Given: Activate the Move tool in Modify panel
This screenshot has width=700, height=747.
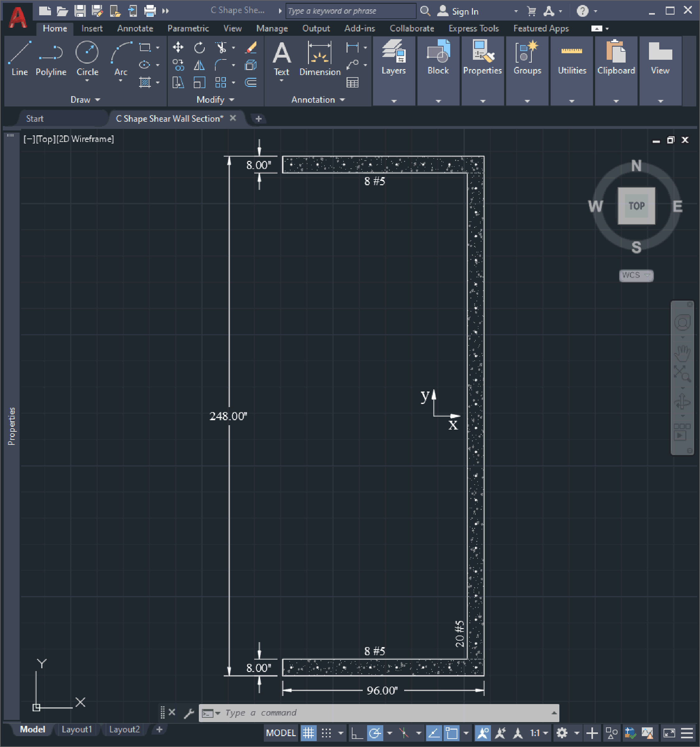Looking at the screenshot, I should point(178,47).
